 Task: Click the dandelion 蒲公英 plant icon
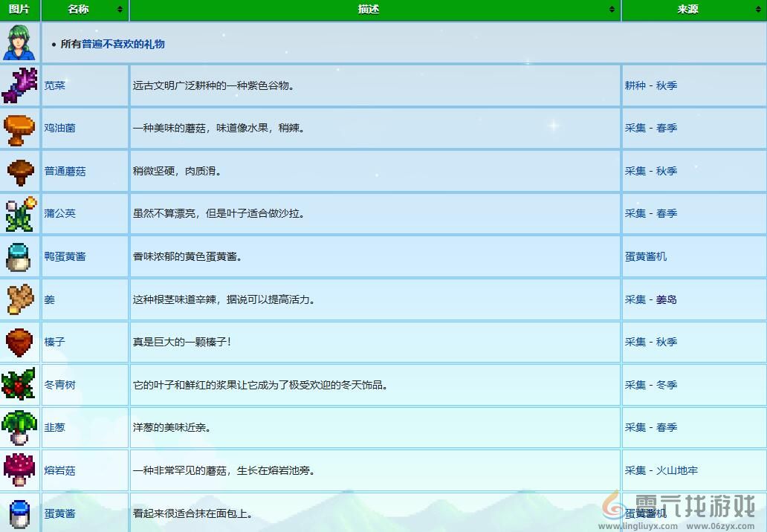tap(19, 213)
